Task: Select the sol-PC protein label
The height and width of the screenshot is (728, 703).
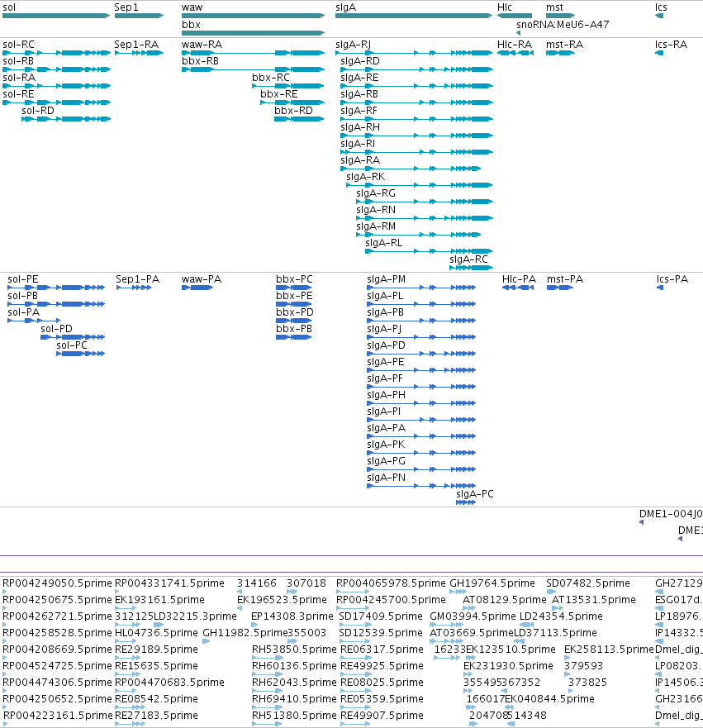Action: coord(72,345)
